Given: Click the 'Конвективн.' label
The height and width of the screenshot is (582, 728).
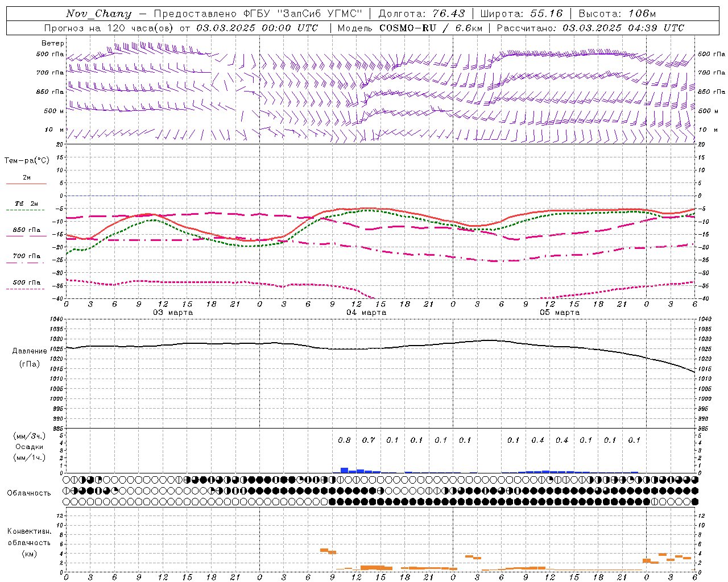Looking at the screenshot, I should 30,531.
